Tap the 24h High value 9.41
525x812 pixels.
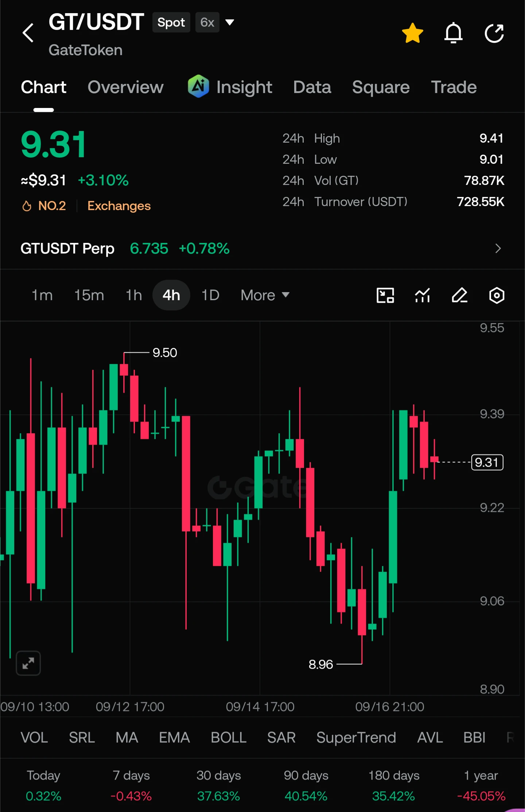pos(491,138)
